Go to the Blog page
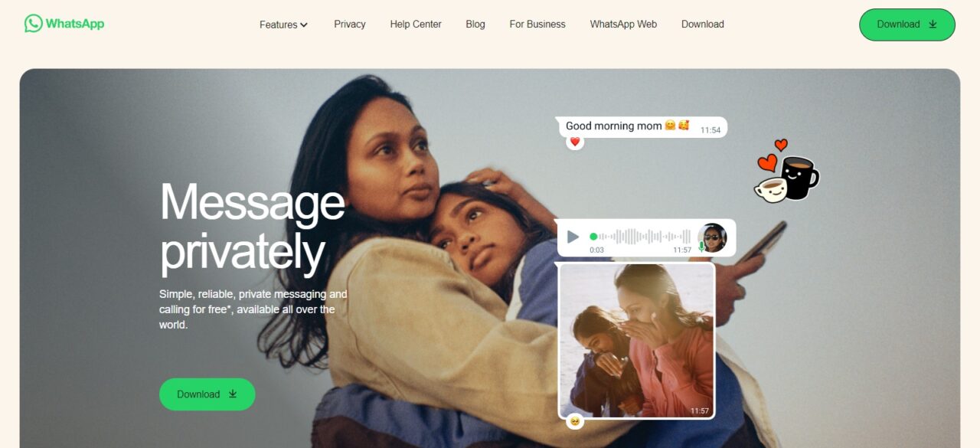Screen dimensions: 980x448 pyautogui.click(x=475, y=24)
